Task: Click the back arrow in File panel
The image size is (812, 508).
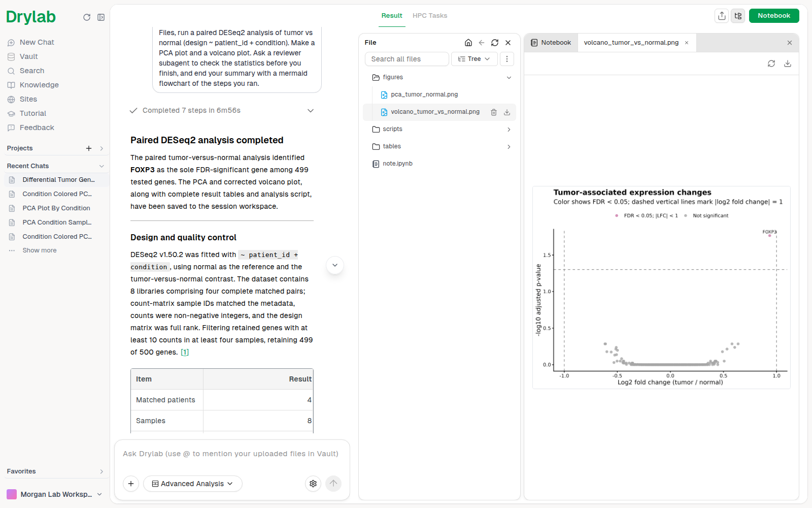Action: tap(482, 43)
